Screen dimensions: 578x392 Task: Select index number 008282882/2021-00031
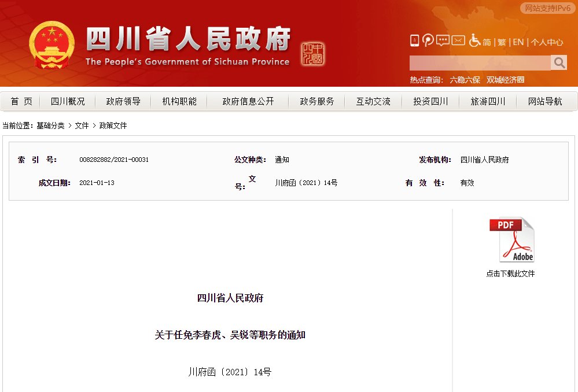tap(114, 160)
